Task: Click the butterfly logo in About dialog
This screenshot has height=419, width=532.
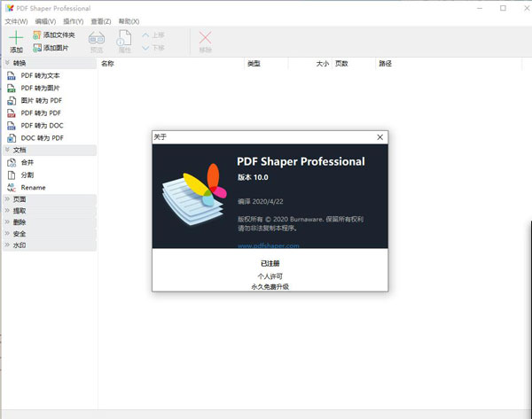Action: (x=194, y=194)
